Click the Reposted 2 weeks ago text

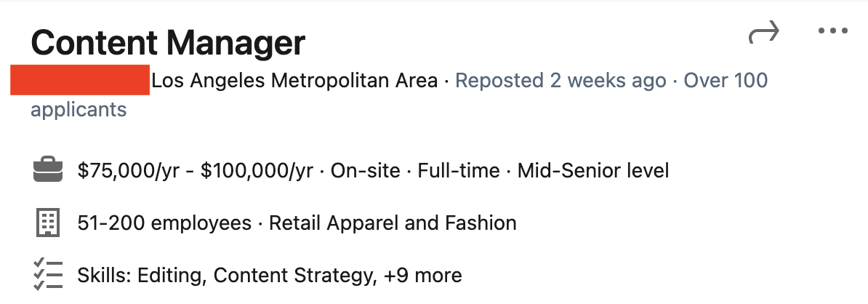pos(560,81)
